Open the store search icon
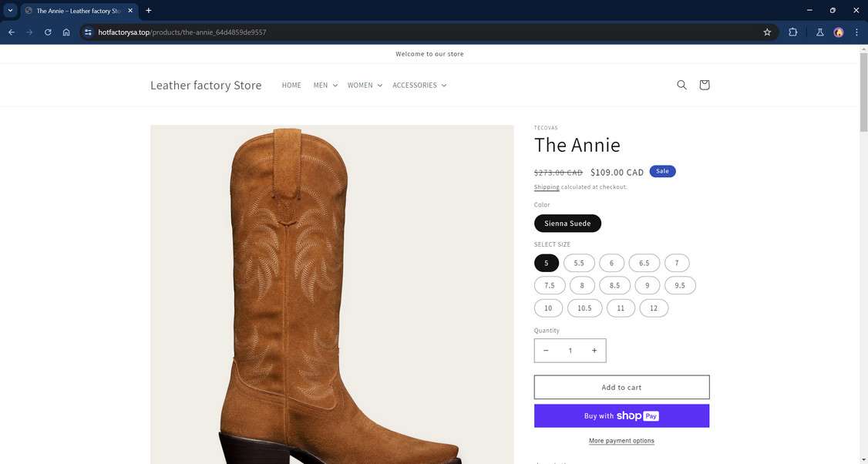Screen dimensions: 868x464 681,85
